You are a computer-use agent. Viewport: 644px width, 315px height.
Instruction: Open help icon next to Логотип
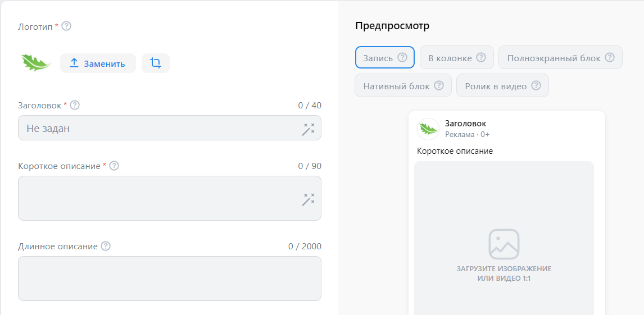(66, 26)
